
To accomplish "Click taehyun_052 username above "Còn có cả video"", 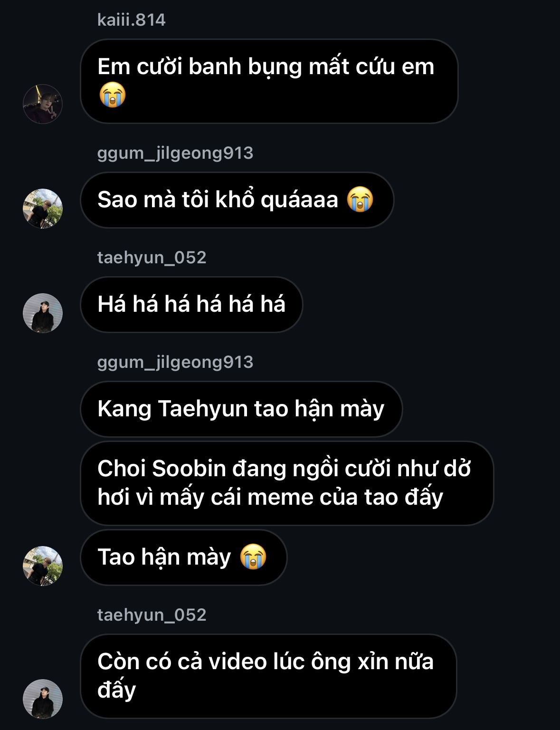I will [152, 615].
